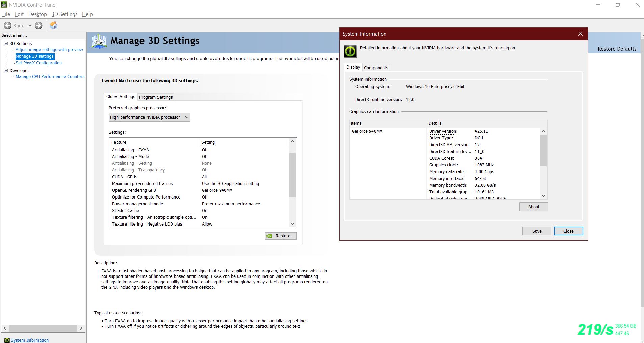The image size is (644, 343).
Task: Open System Information link at bottom left
Action: coord(30,340)
